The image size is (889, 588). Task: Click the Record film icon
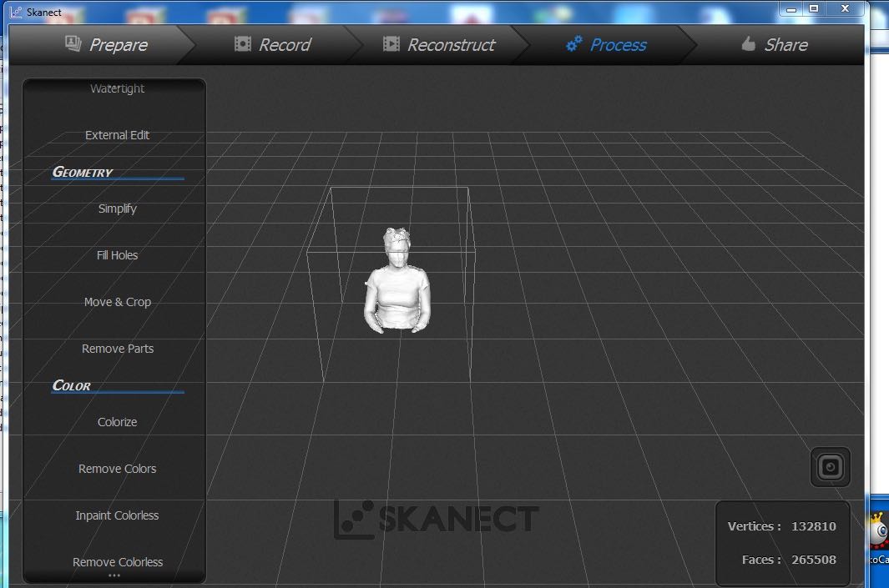[243, 43]
